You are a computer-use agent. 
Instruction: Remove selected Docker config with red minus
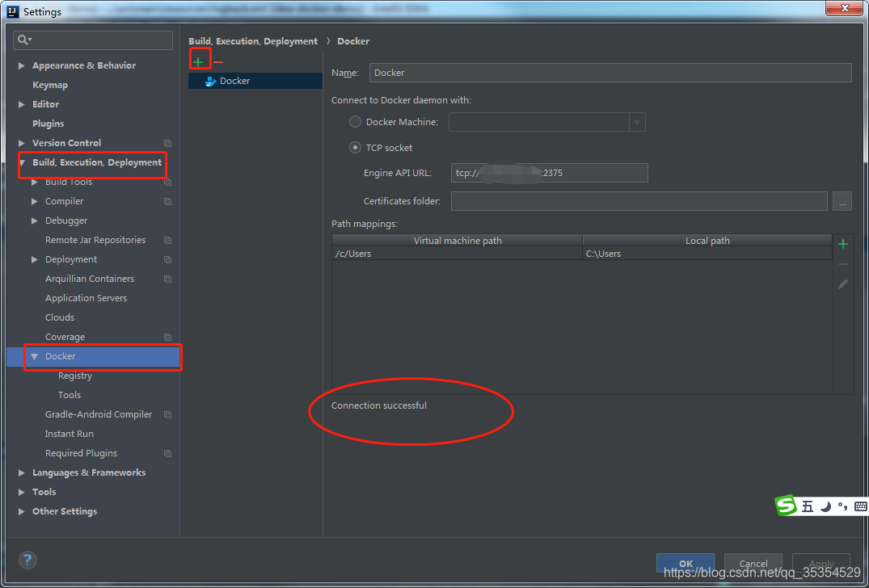coord(218,62)
